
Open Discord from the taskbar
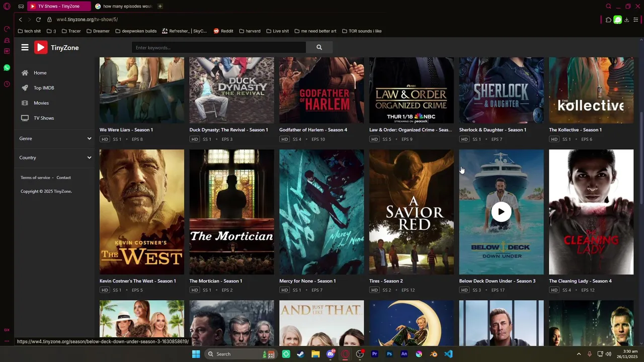click(x=331, y=354)
